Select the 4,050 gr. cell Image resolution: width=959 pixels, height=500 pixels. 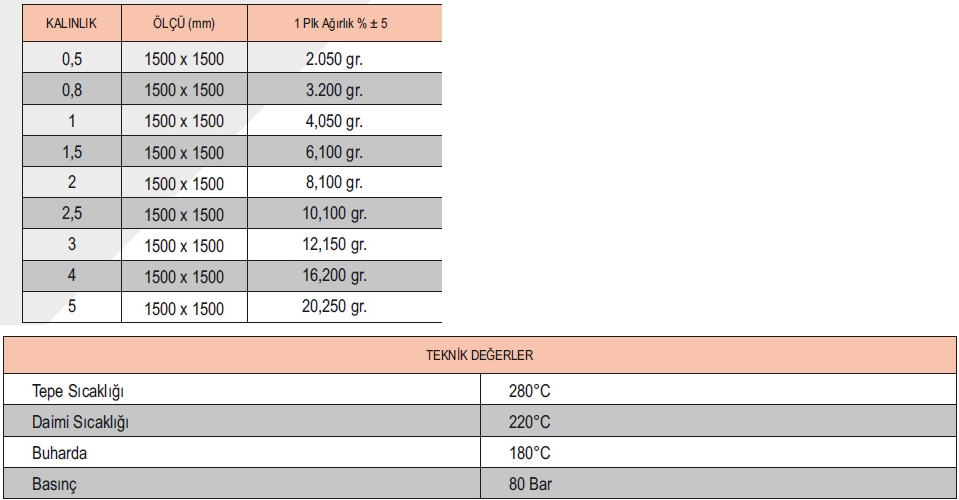[334, 122]
